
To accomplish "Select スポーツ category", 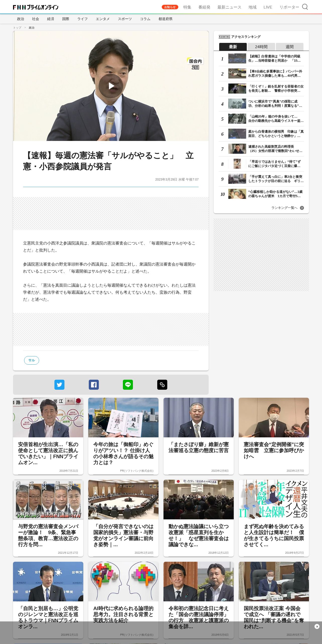I will coord(125,19).
